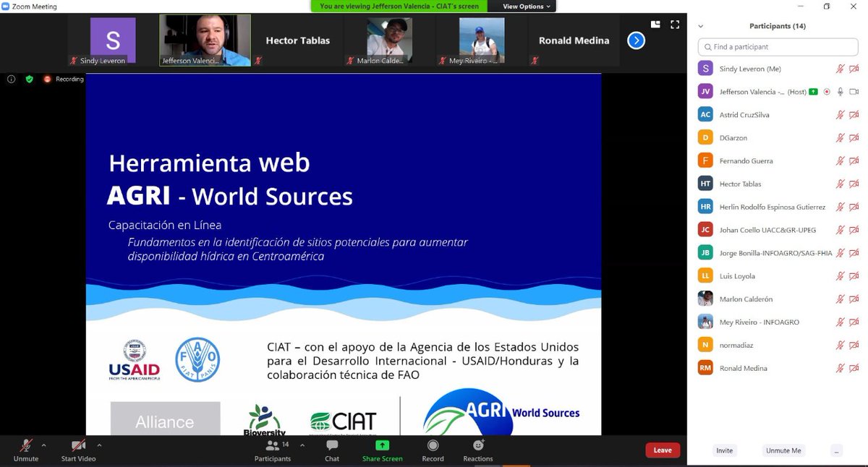The height and width of the screenshot is (467, 868).
Task: Click Jorge Bonilla's muted microphone icon
Action: 841,253
